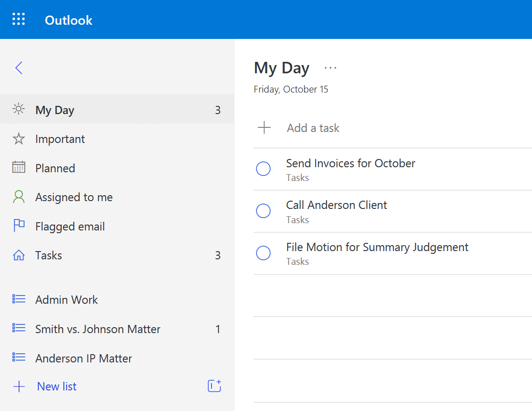Click the plus icon for Add a task

[264, 128]
